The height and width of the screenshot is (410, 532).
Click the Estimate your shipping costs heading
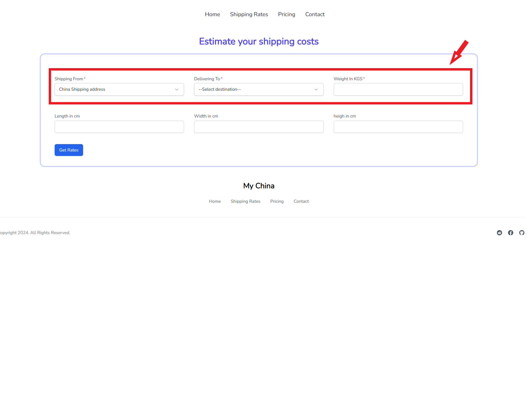click(x=259, y=41)
